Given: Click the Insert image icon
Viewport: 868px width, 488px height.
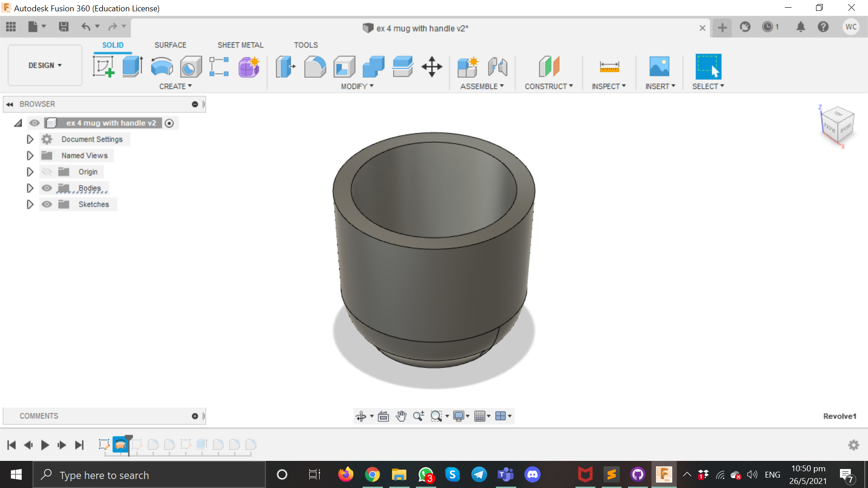Looking at the screenshot, I should tap(660, 66).
